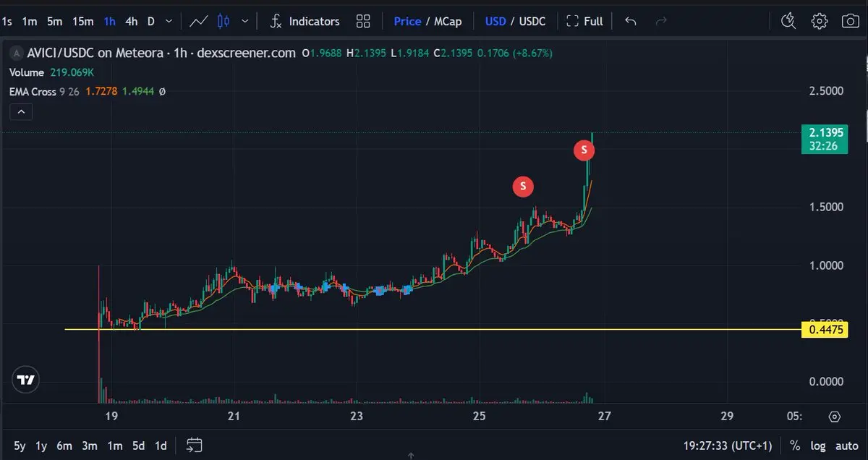This screenshot has height=460, width=868.
Task: Set quote currency to USDC
Action: 532,22
